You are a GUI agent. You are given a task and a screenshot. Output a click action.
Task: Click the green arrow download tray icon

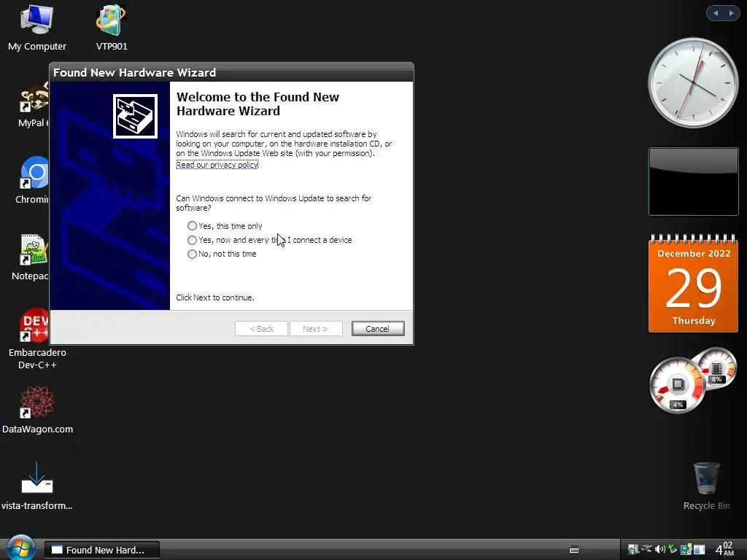pyautogui.click(x=672, y=549)
